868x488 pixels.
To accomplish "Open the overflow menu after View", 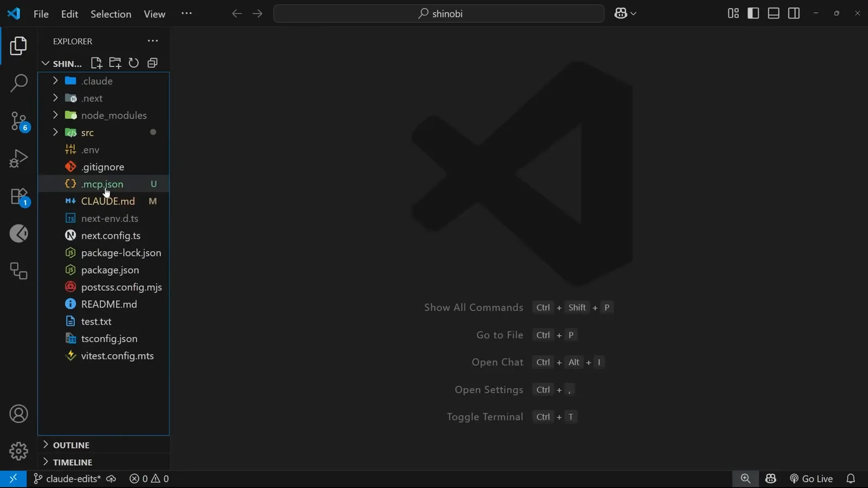I will (187, 14).
